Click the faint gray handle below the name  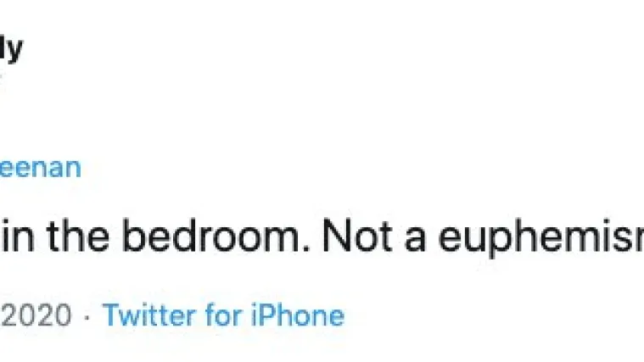coord(1,78)
